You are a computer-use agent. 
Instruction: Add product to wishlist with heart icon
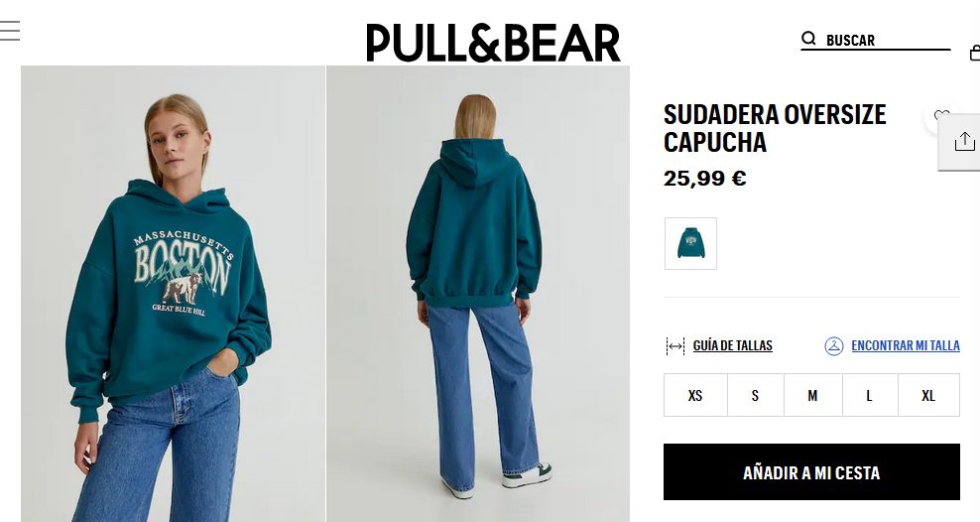pos(940,116)
